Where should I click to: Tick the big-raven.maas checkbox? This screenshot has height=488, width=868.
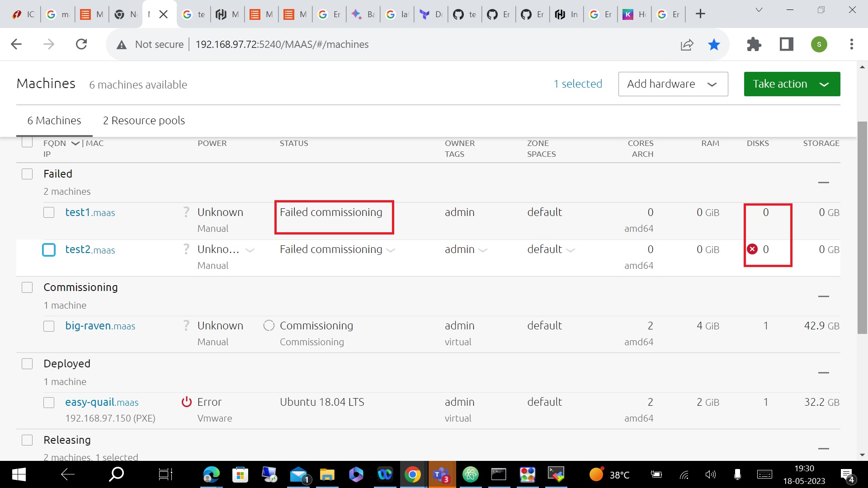point(49,326)
